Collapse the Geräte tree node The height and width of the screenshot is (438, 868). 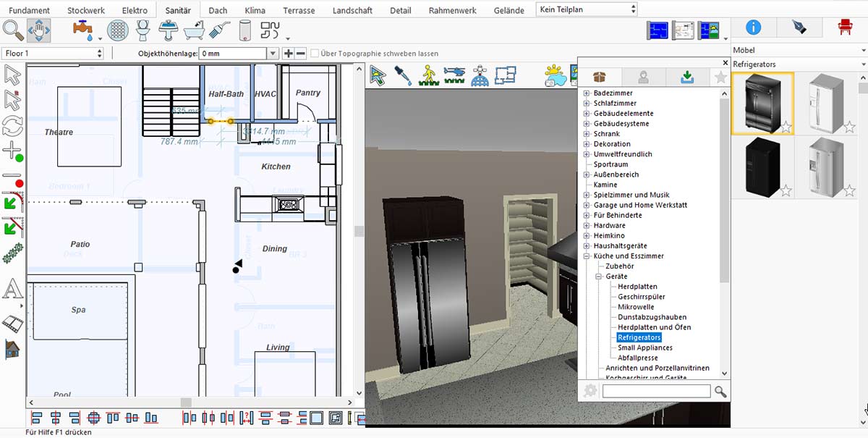[599, 277]
